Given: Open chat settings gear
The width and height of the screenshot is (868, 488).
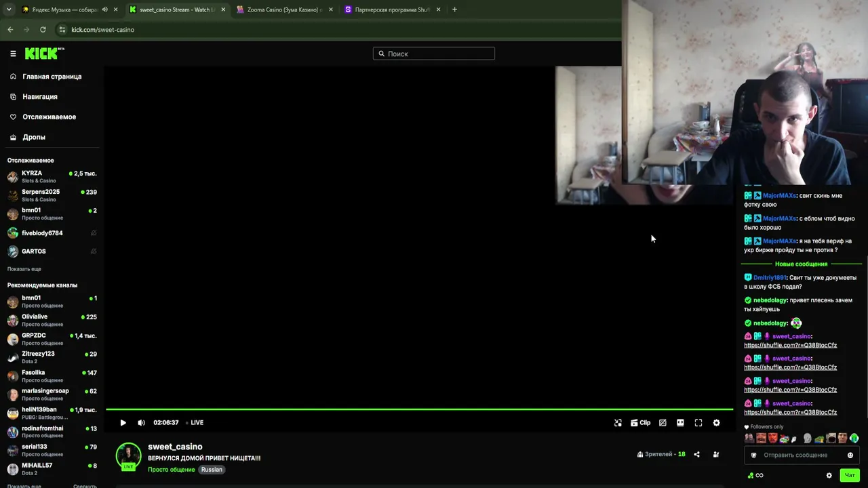Looking at the screenshot, I should tap(829, 476).
